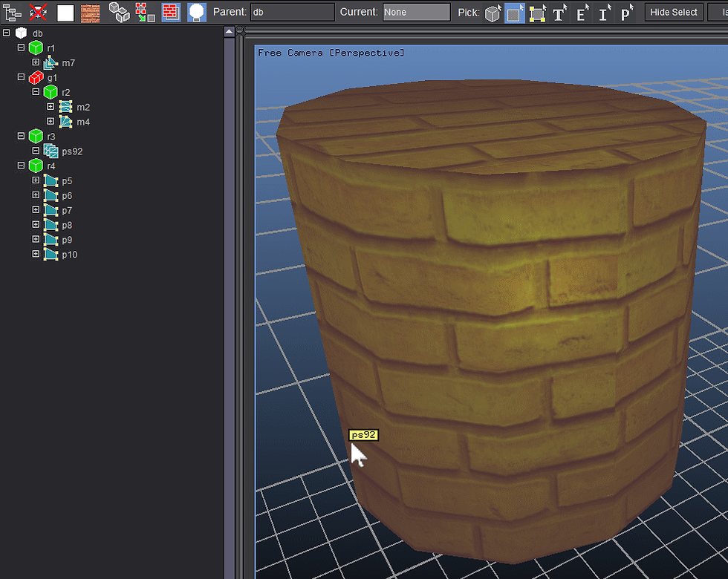Select the p5 polygon icon
728x579 pixels.
(x=51, y=180)
